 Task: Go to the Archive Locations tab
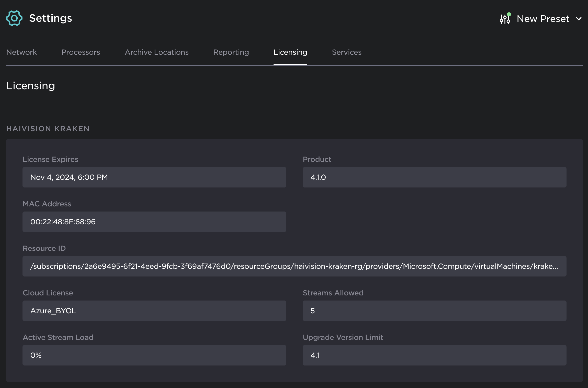(x=157, y=52)
